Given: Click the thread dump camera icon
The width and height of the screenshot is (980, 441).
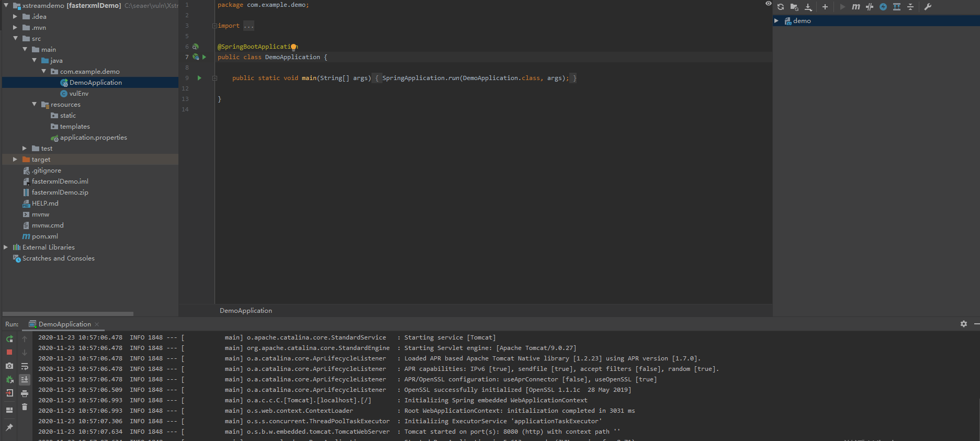Looking at the screenshot, I should point(9,366).
